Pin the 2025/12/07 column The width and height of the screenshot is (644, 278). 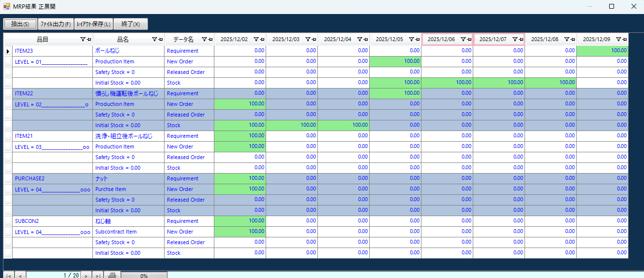pyautogui.click(x=521, y=39)
